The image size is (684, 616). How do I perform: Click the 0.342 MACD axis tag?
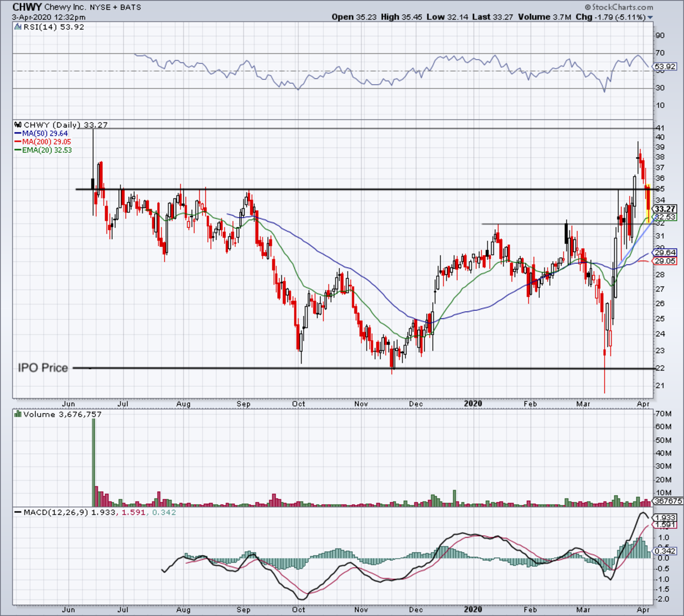click(x=665, y=551)
